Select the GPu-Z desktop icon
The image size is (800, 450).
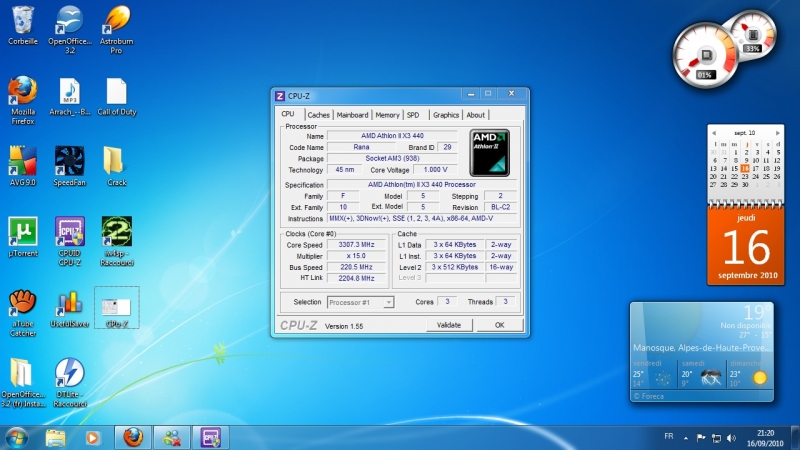pyautogui.click(x=116, y=308)
